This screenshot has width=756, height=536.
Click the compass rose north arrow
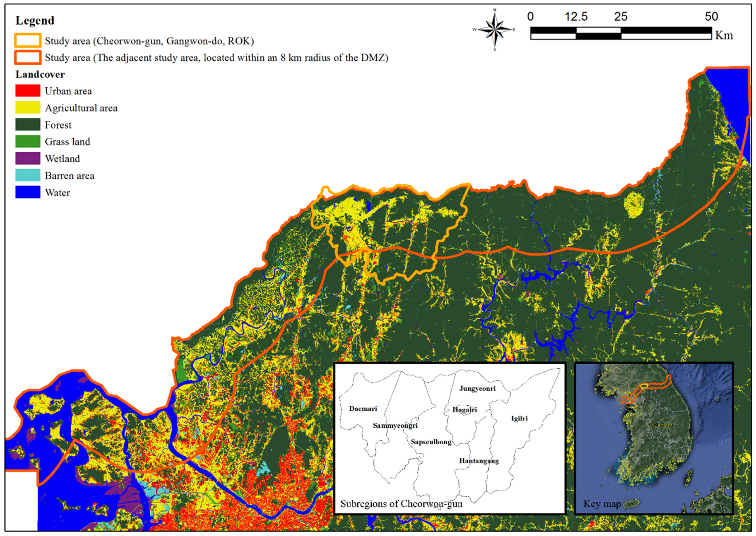[x=495, y=30]
